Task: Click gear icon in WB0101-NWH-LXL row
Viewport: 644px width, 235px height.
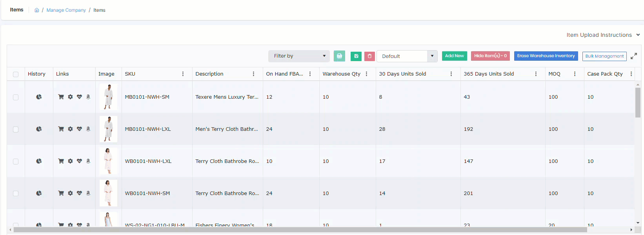Action: point(70,161)
